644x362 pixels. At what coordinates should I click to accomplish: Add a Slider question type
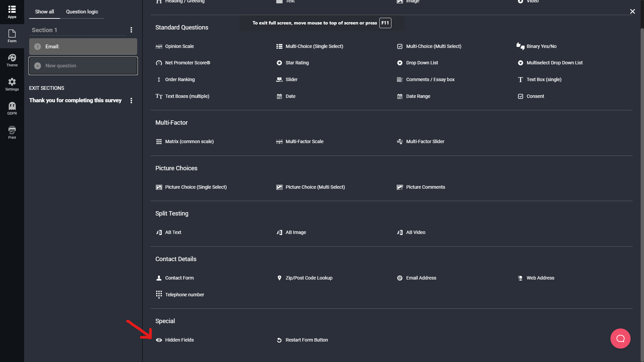point(286,79)
